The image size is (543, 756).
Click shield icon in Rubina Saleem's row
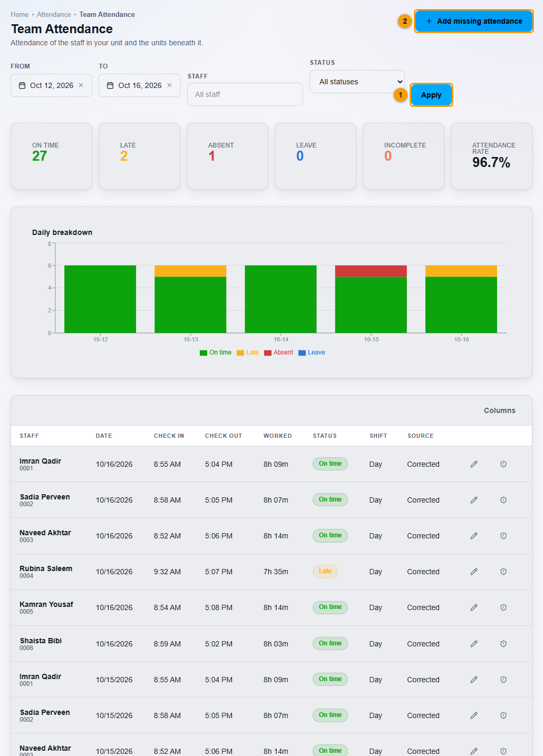click(x=503, y=572)
